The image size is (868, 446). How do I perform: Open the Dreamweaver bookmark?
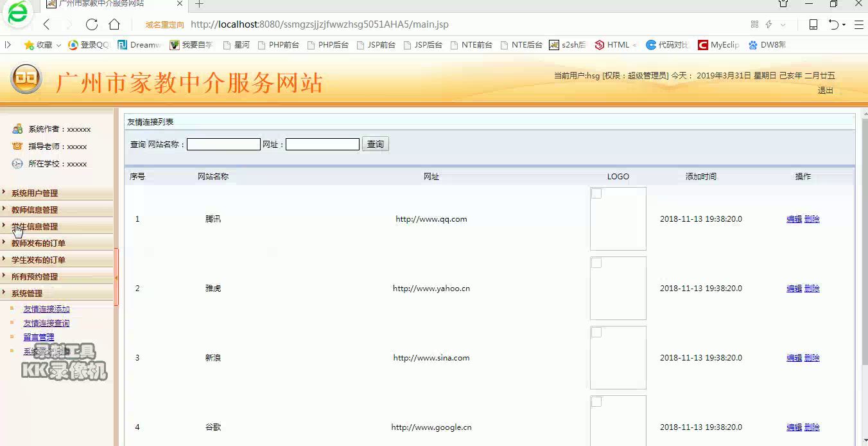(x=139, y=45)
